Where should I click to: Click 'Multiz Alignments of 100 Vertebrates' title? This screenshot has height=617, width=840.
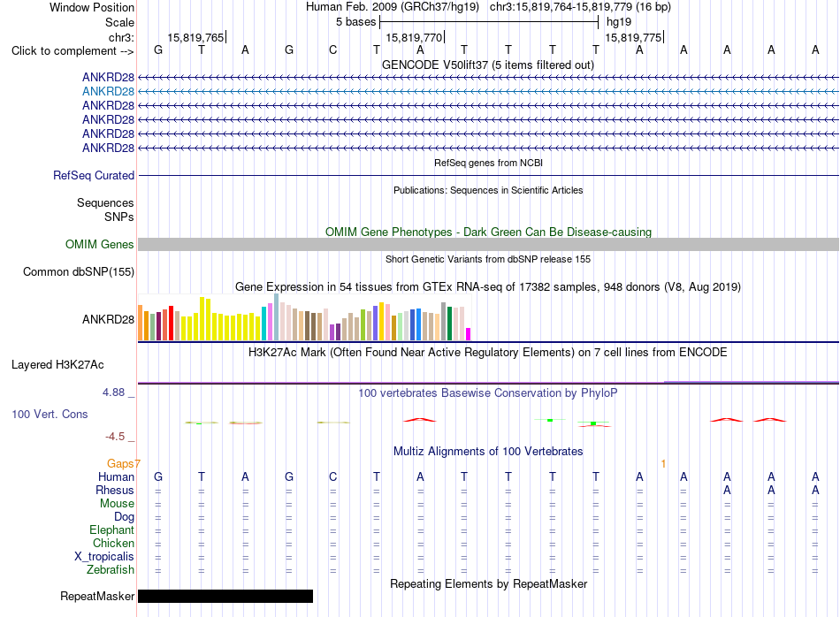[x=488, y=452]
